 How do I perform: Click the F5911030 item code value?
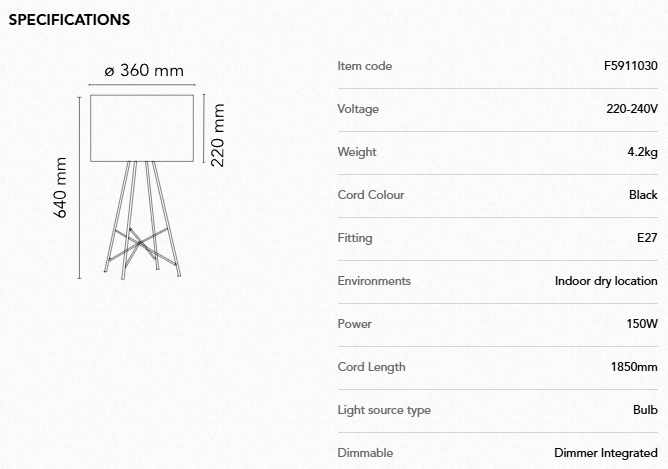(630, 66)
